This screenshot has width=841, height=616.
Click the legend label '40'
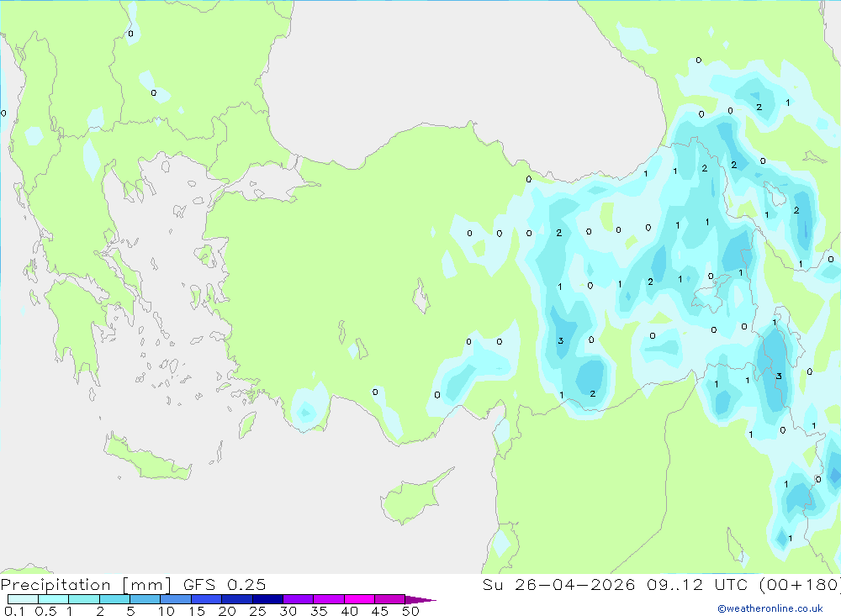tap(349, 611)
